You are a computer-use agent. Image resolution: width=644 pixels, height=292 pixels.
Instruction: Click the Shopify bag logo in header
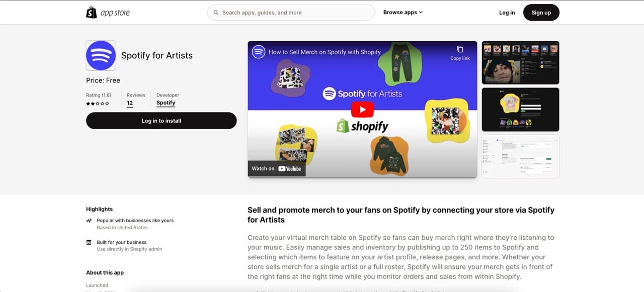coord(92,13)
